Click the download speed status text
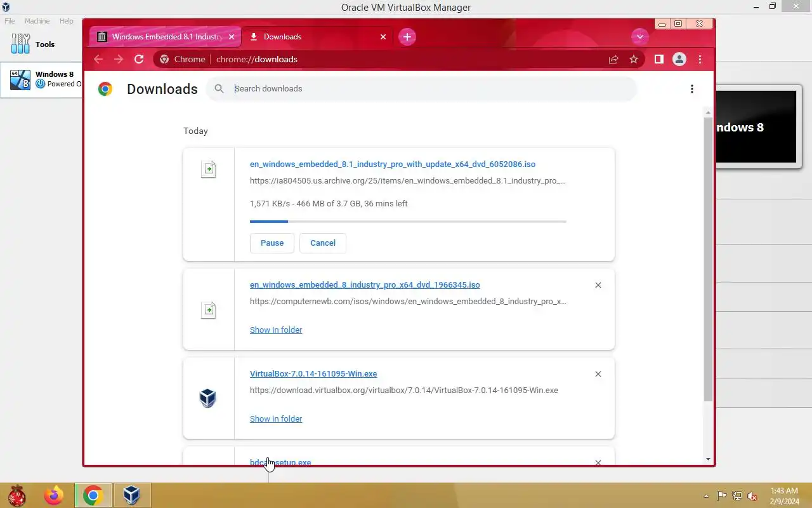Screen dimensions: 812x508 (x=329, y=203)
